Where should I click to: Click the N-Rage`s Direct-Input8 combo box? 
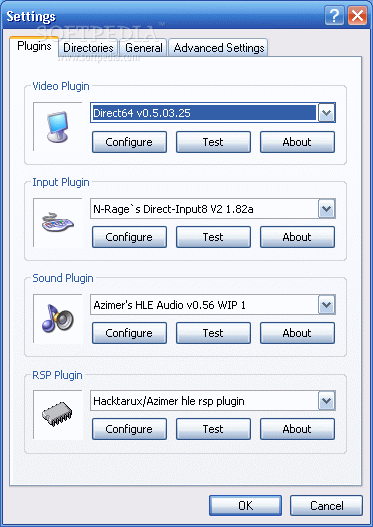click(x=213, y=209)
